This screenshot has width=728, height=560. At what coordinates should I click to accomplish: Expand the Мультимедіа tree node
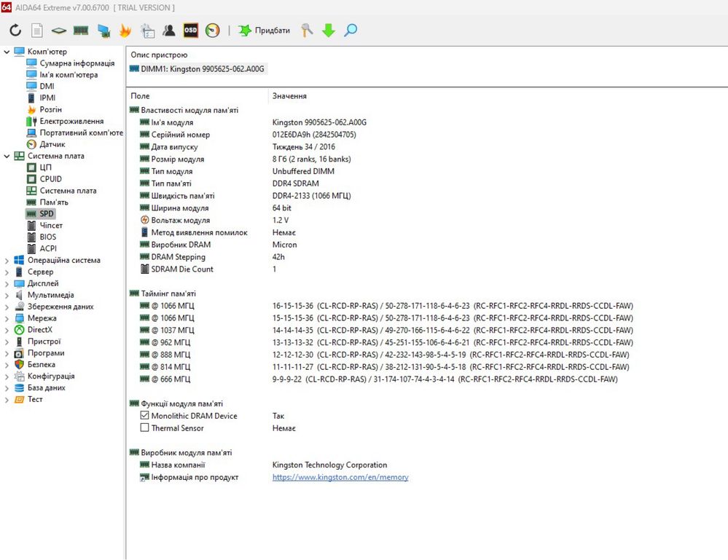pyautogui.click(x=7, y=295)
